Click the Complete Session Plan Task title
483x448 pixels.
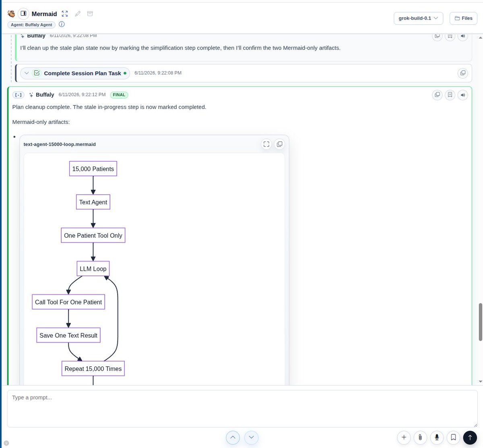pyautogui.click(x=83, y=73)
